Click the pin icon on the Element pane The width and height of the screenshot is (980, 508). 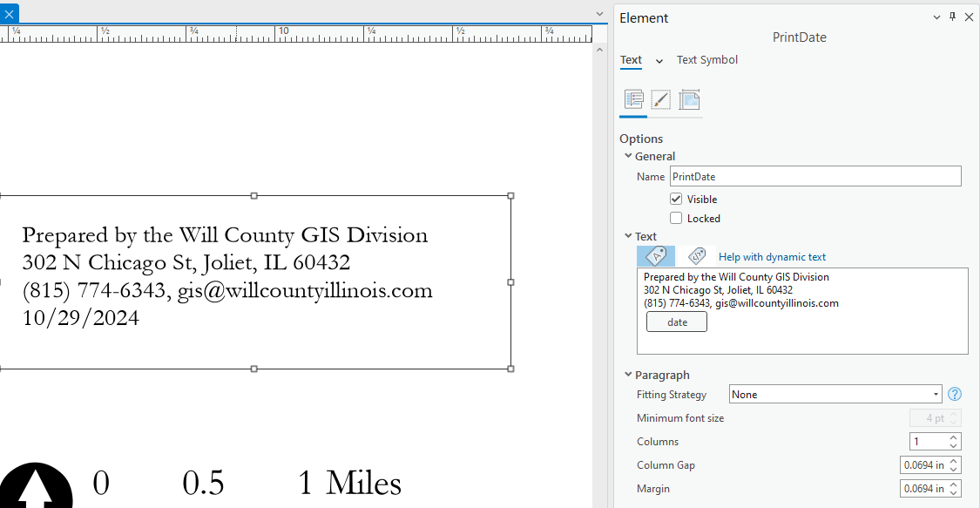[x=952, y=17]
